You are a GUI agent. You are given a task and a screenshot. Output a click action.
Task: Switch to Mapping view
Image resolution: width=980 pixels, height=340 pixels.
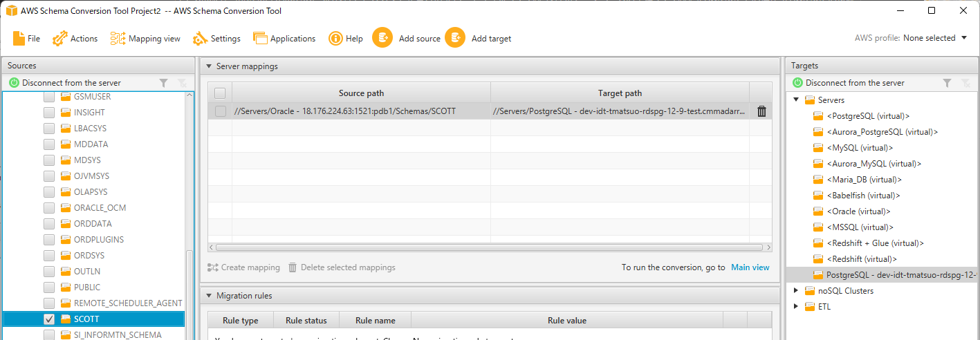pyautogui.click(x=146, y=39)
